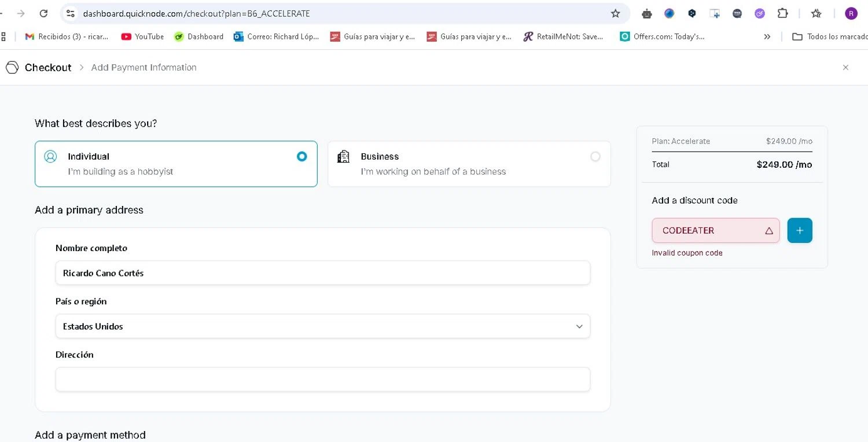
Task: Click the Add a discount code heading
Action: [694, 200]
